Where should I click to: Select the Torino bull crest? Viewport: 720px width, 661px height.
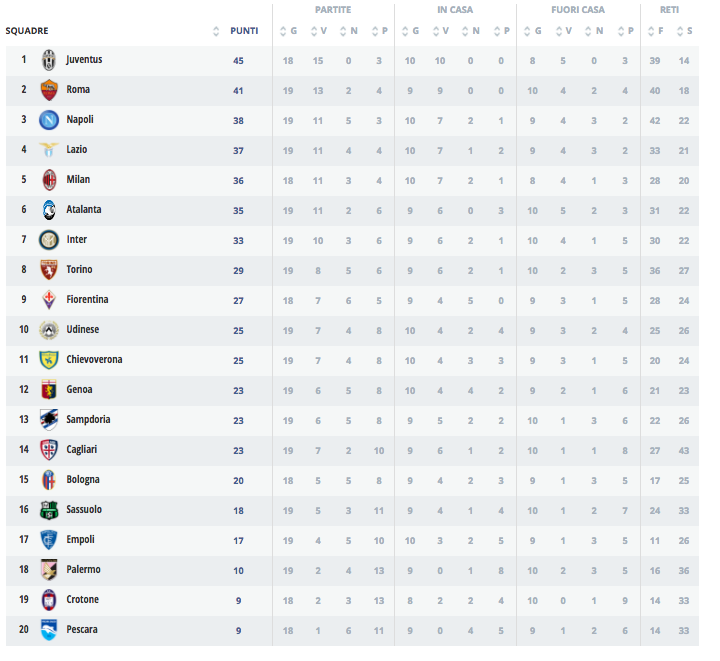click(x=48, y=270)
